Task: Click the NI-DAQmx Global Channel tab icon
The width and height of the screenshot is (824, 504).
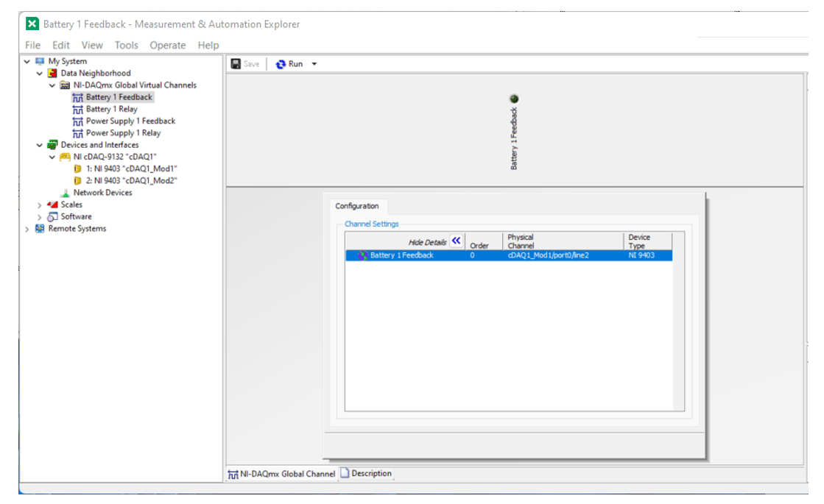Action: (x=233, y=474)
